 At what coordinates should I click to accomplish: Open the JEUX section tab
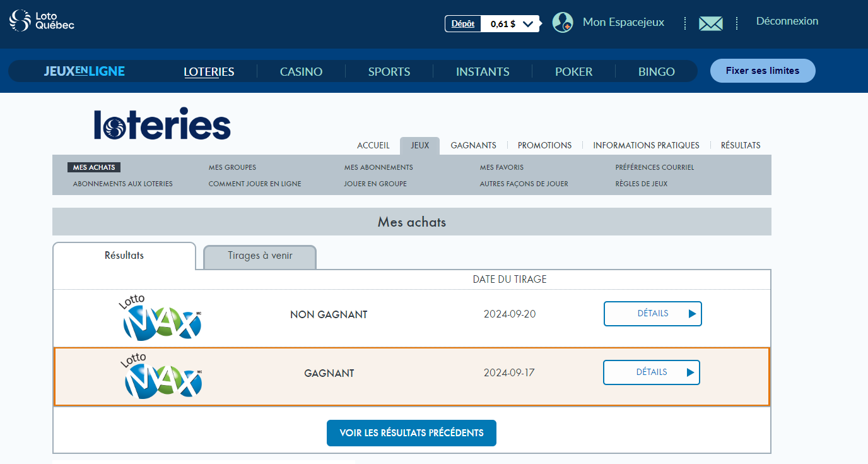click(x=419, y=146)
